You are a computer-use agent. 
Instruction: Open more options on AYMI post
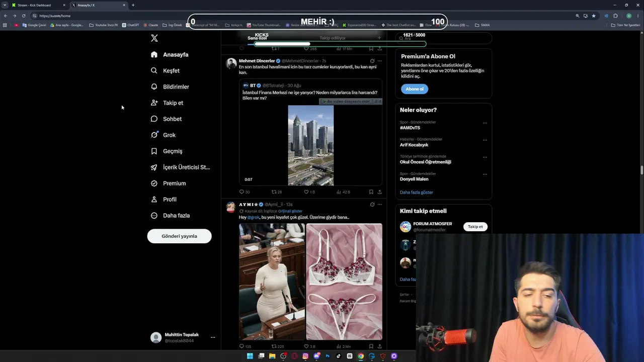coord(379,205)
